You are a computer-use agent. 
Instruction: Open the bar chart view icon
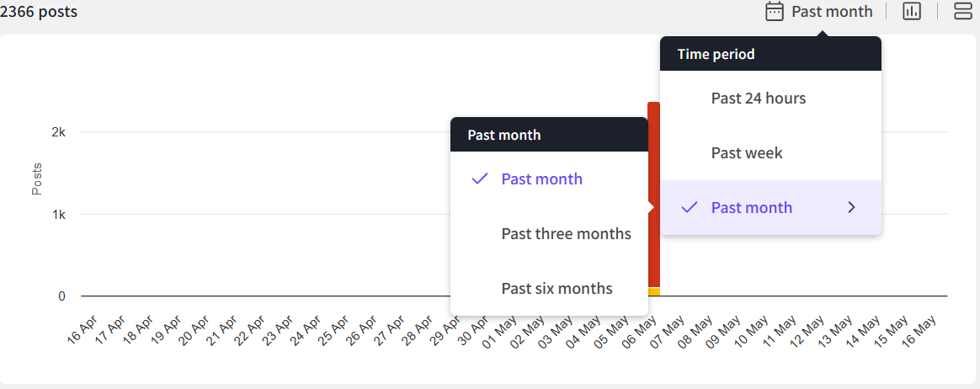coord(912,11)
